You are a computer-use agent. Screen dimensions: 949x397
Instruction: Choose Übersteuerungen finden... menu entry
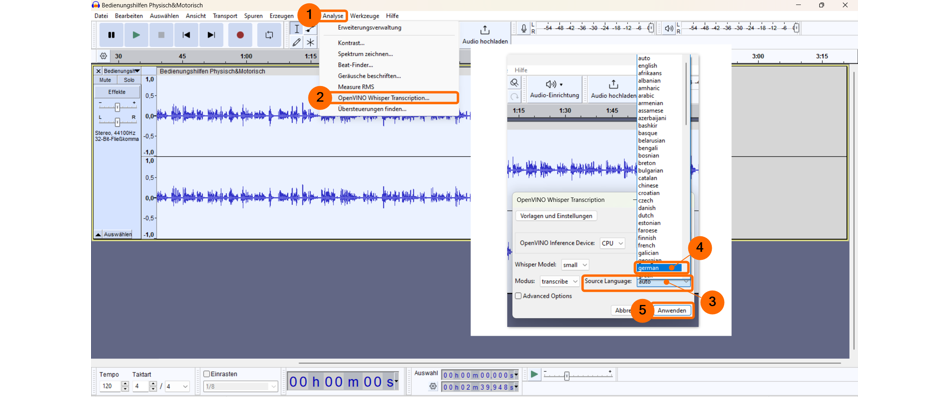pyautogui.click(x=389, y=109)
